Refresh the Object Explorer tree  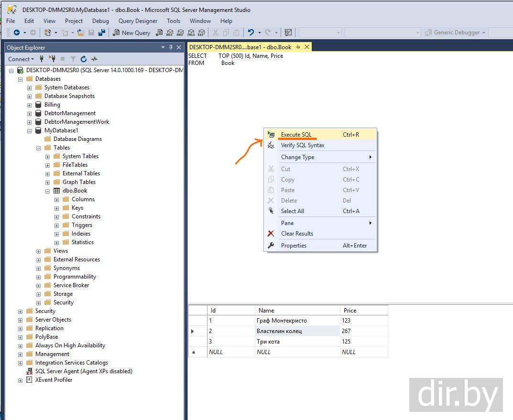[84, 59]
